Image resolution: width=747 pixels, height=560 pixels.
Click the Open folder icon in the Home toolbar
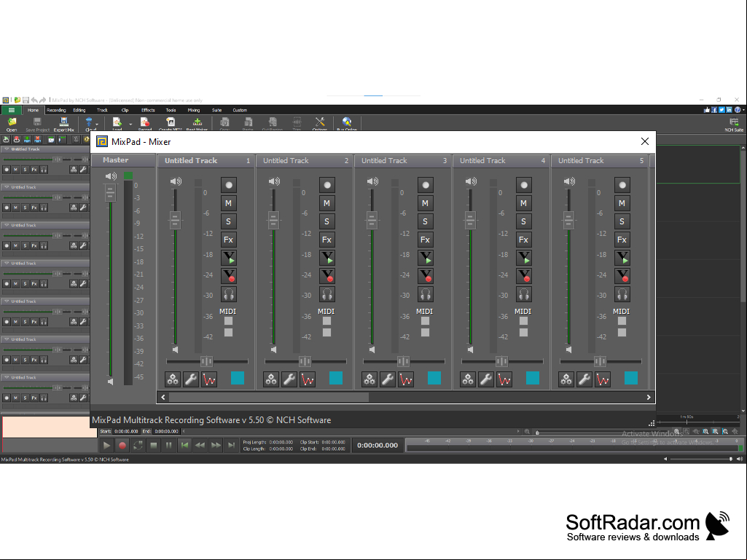tap(12, 124)
